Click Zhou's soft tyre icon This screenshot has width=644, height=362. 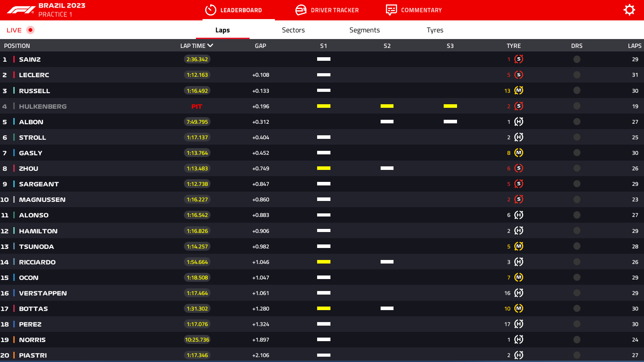point(518,168)
